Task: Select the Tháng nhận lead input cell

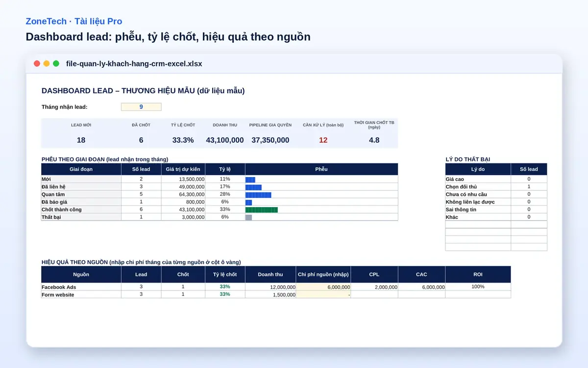Action: tap(141, 107)
